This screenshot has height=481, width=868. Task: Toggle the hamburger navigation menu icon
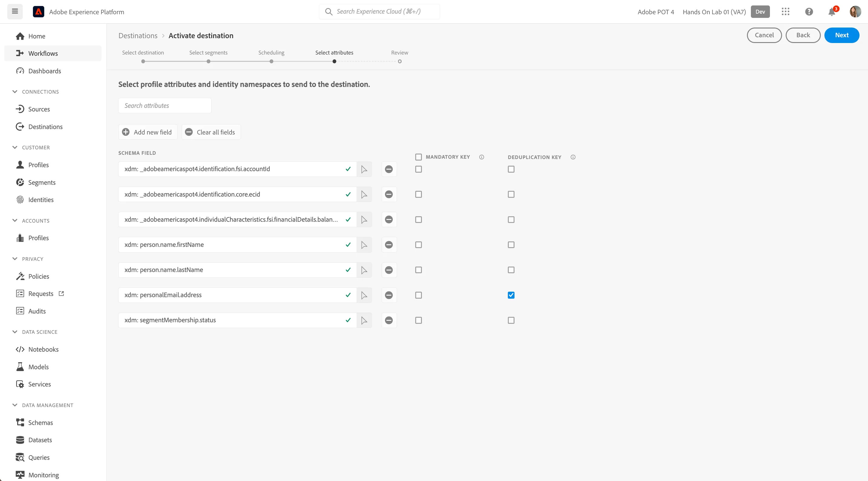[15, 12]
